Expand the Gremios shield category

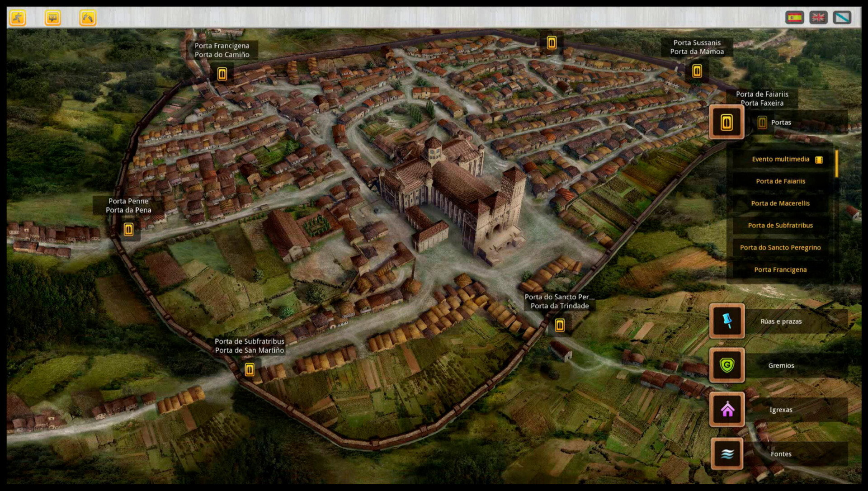point(726,365)
